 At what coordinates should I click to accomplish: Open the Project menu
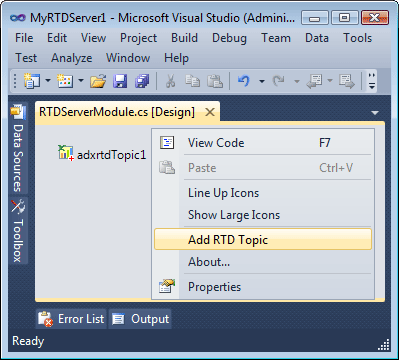pos(138,38)
